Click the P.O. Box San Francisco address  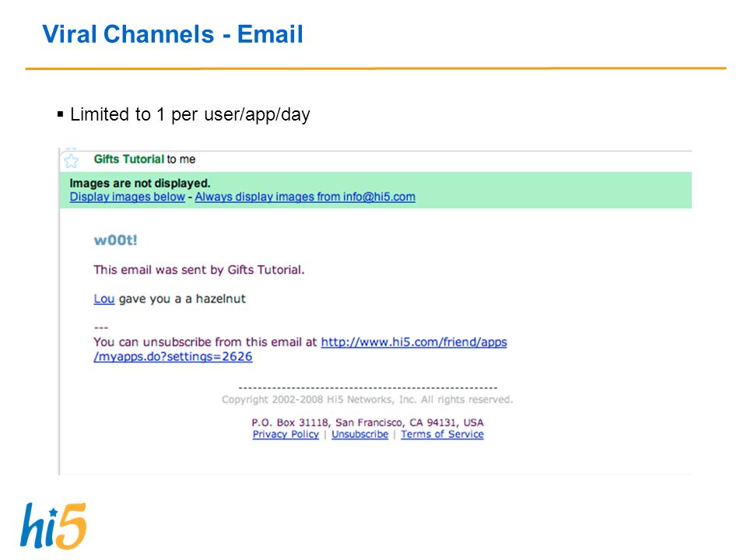[367, 422]
